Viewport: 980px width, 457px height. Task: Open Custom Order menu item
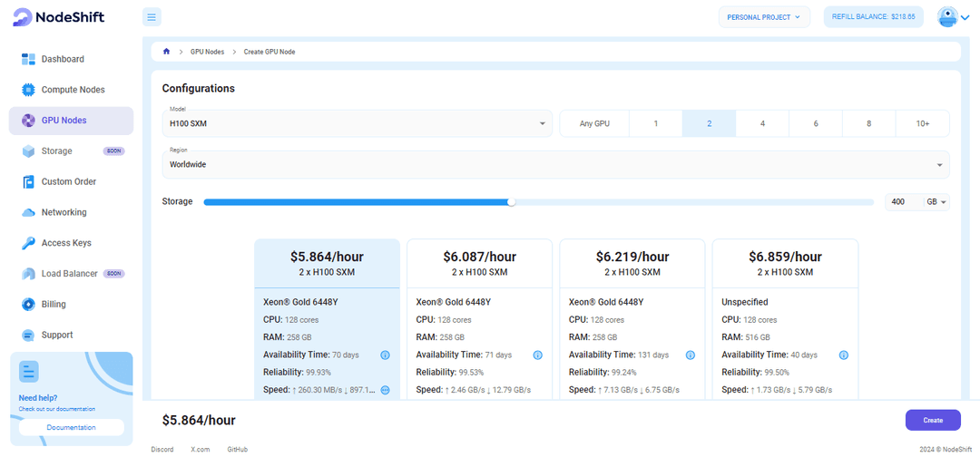coord(69,181)
